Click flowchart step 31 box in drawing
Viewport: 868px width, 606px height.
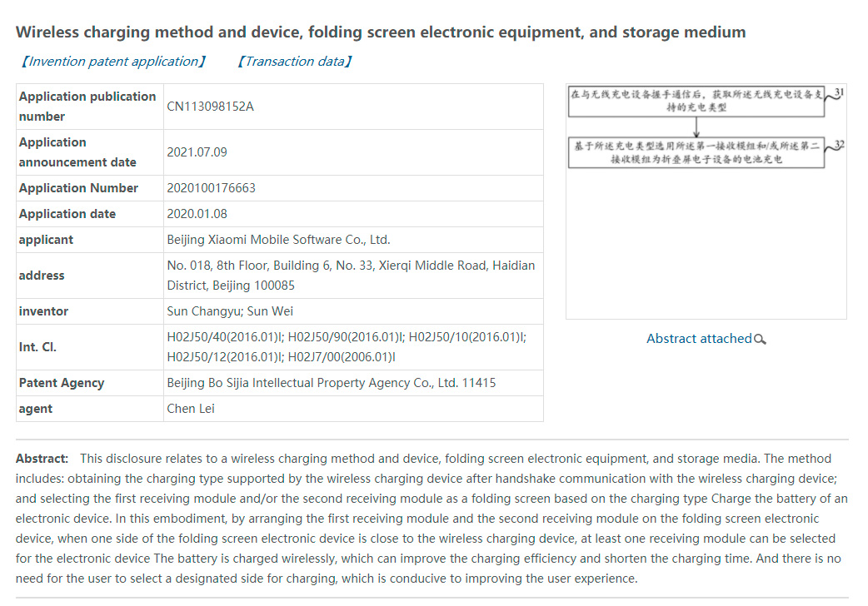point(696,101)
